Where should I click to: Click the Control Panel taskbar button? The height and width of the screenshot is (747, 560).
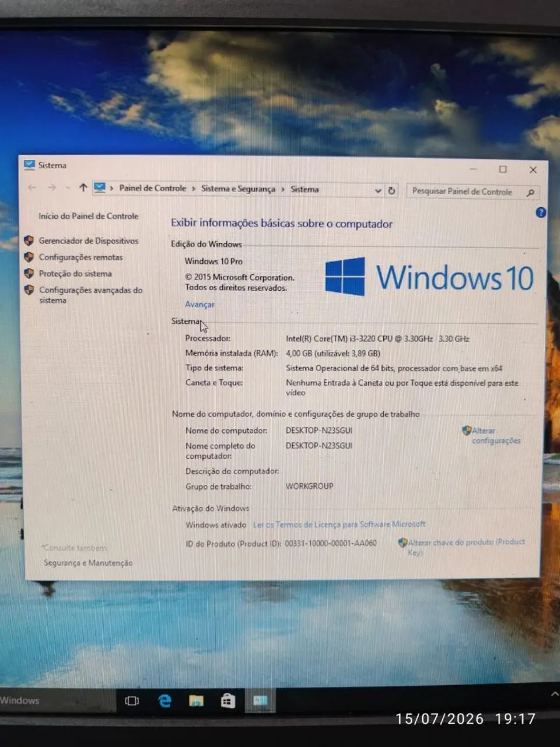point(260,700)
